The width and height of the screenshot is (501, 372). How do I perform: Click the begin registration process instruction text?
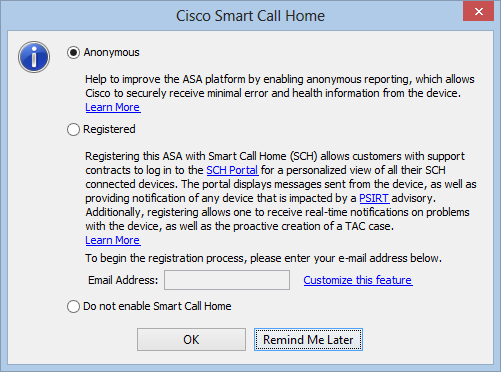point(263,258)
